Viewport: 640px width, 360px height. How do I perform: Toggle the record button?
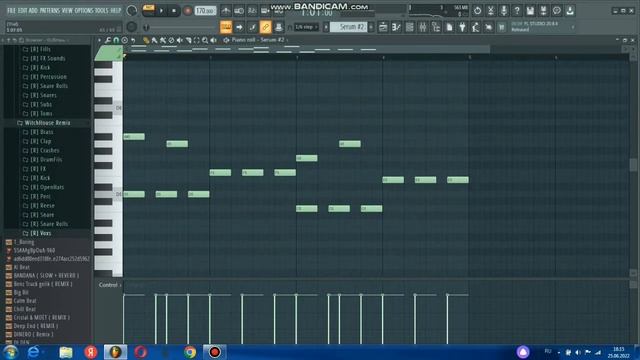[187, 11]
